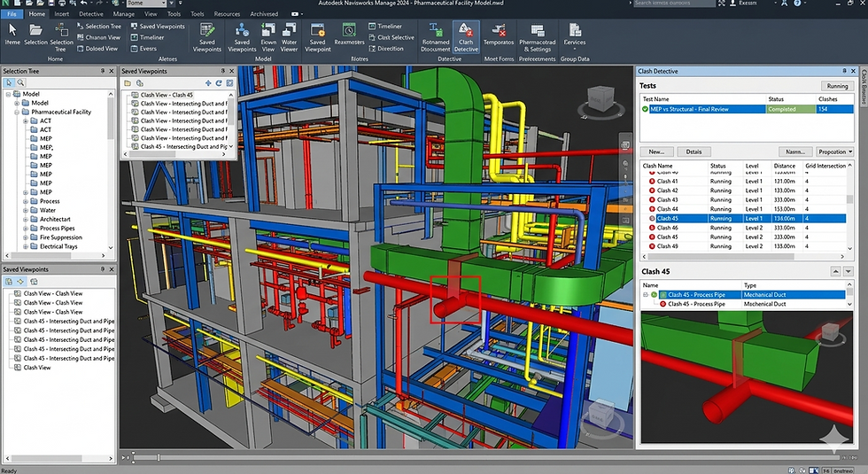
Task: Open Phermacotrad & Settings
Action: [537, 37]
